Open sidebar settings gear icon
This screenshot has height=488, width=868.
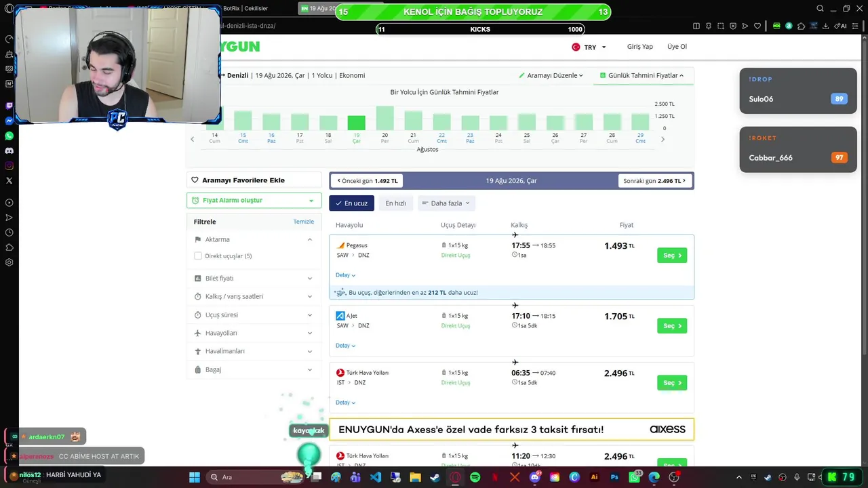click(9, 262)
